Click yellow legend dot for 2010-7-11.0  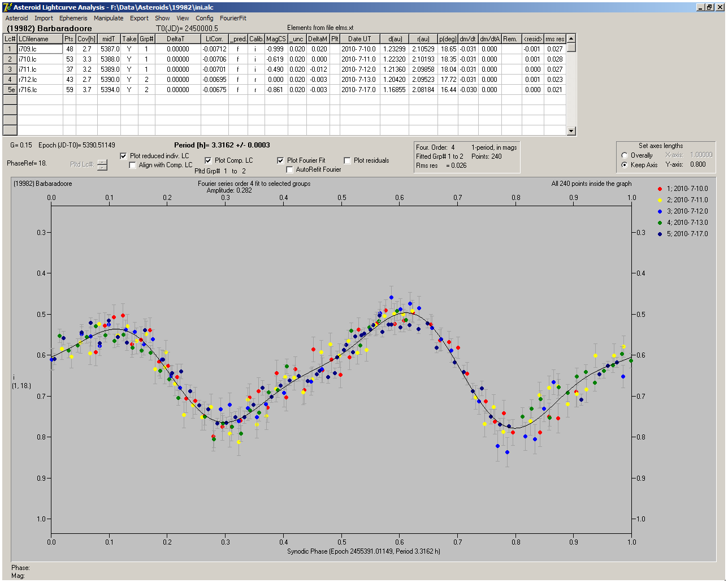(x=660, y=200)
